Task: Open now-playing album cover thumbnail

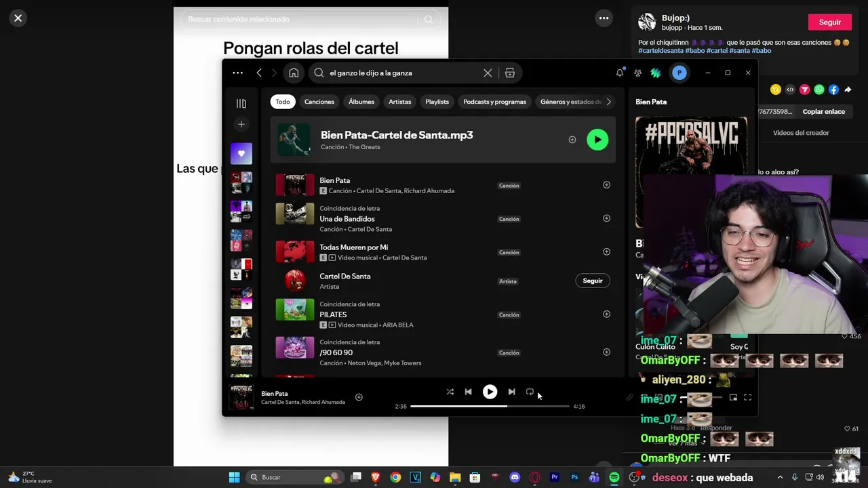Action: tap(241, 397)
